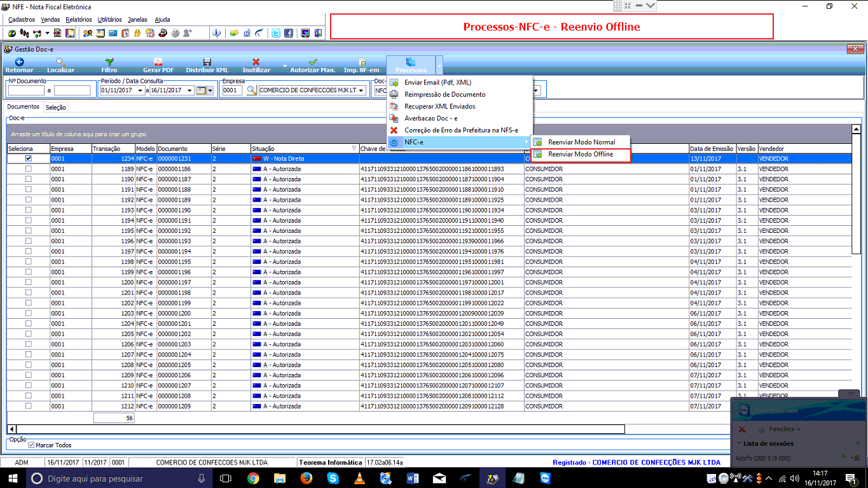The image size is (868, 488).
Task: Click the Imp. NF-em toolbar button
Action: tap(361, 65)
